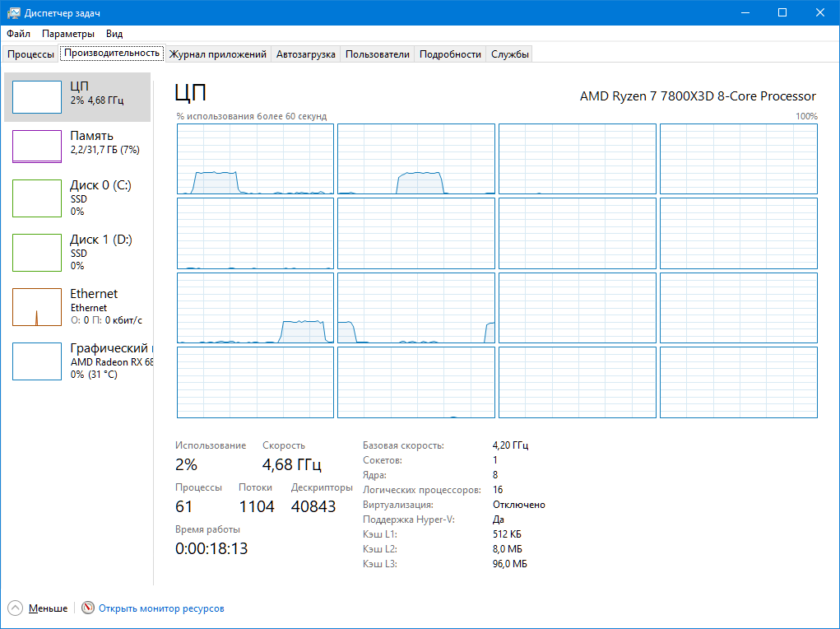Image resolution: width=840 pixels, height=629 pixels.
Task: Minimize the Диспетчер задач window
Action: [745, 12]
